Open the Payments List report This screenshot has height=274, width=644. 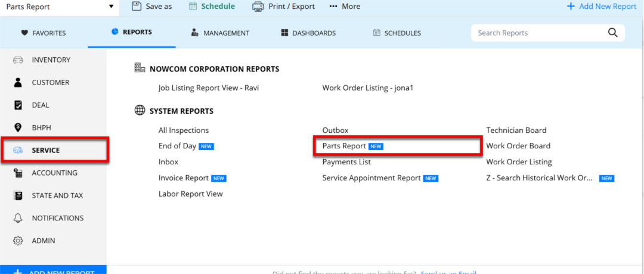tap(346, 162)
